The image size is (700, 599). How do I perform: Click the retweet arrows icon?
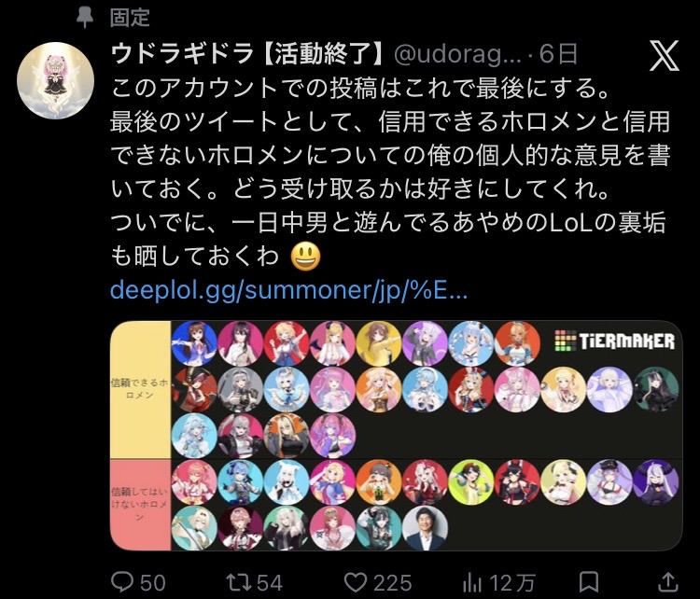pos(238,582)
